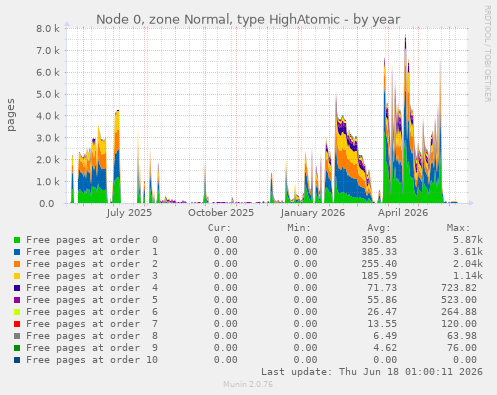497x395 pixels.
Task: Click the yellow order 3 legend swatch
Action: tap(17, 276)
